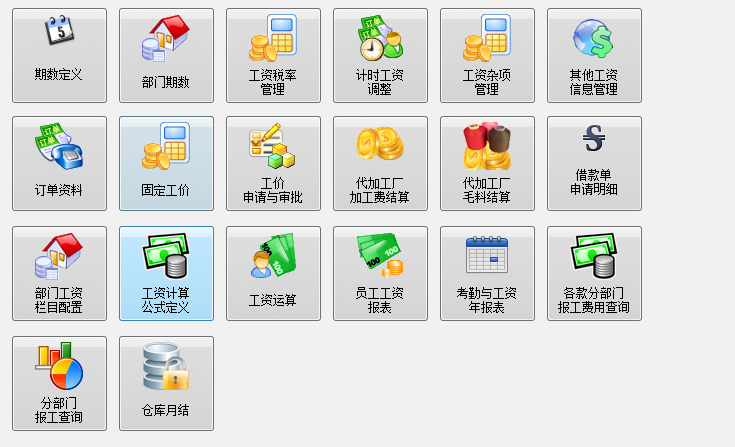Open 各款分部门报工费用查询 tile
Screen dimensions: 735x447
(x=594, y=274)
